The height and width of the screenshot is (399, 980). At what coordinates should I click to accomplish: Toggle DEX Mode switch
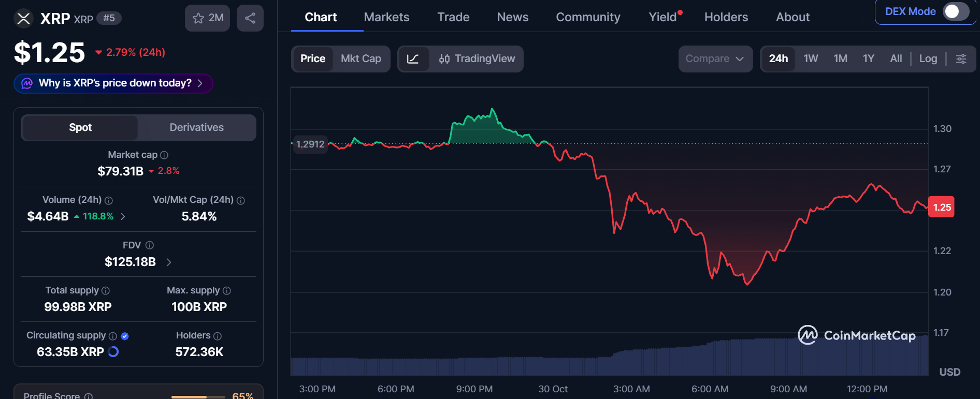[956, 11]
